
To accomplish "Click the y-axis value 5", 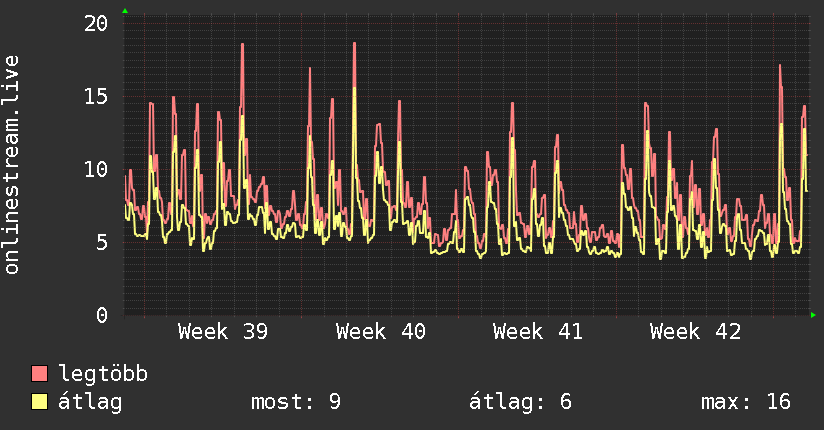I will 102,242.
